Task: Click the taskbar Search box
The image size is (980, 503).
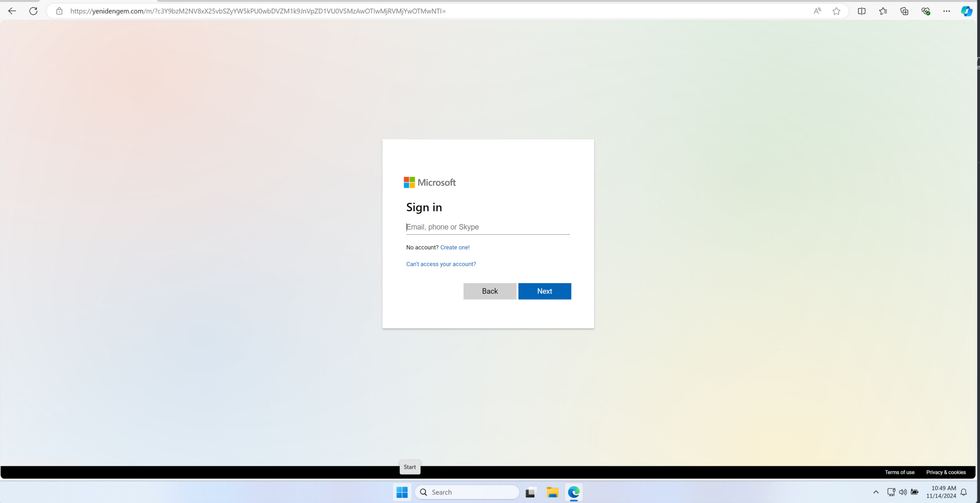Action: coord(467,492)
